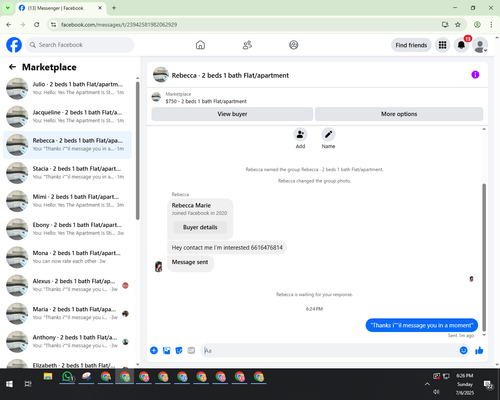Open more actions plus icon
The width and height of the screenshot is (500, 400).
(x=154, y=350)
